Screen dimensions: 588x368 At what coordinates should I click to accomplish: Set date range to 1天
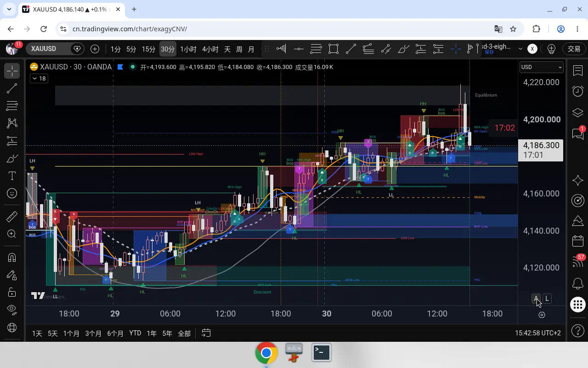pyautogui.click(x=37, y=333)
